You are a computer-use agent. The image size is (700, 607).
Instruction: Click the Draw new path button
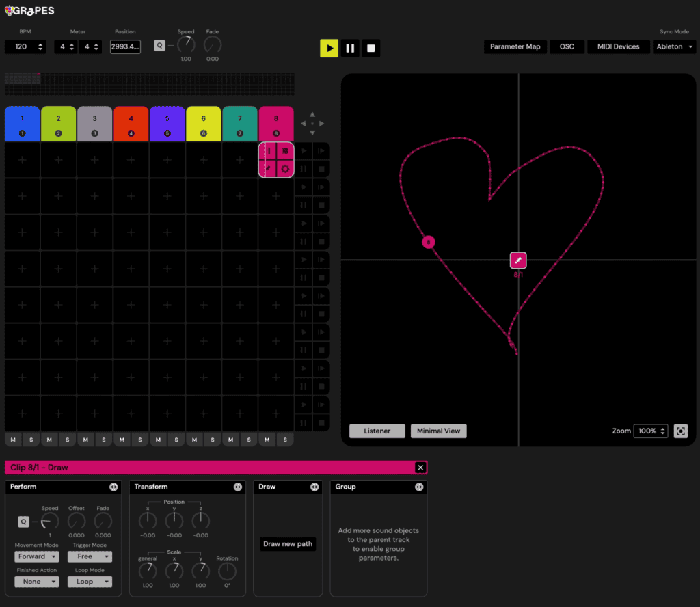click(288, 544)
